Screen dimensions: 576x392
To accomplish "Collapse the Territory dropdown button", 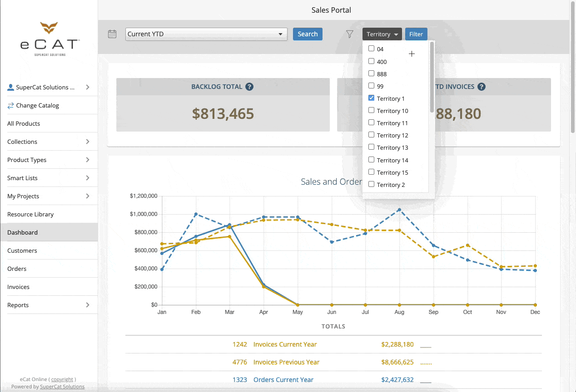I will (382, 34).
